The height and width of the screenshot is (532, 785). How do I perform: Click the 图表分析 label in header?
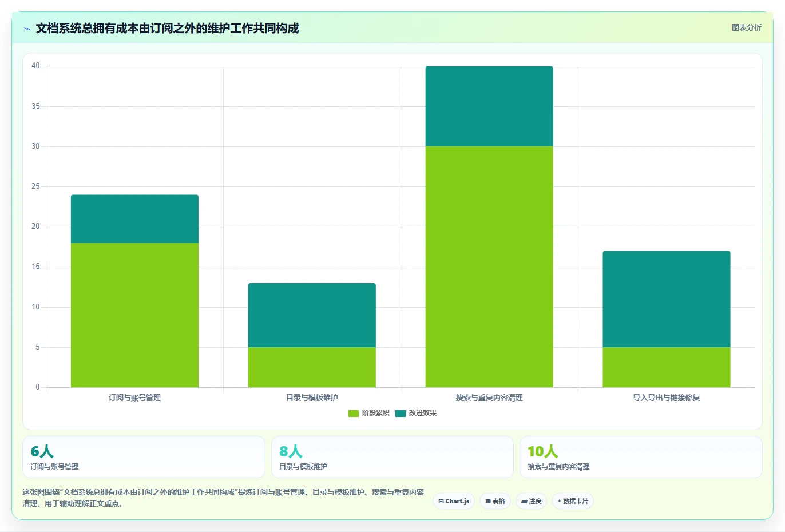(x=746, y=27)
